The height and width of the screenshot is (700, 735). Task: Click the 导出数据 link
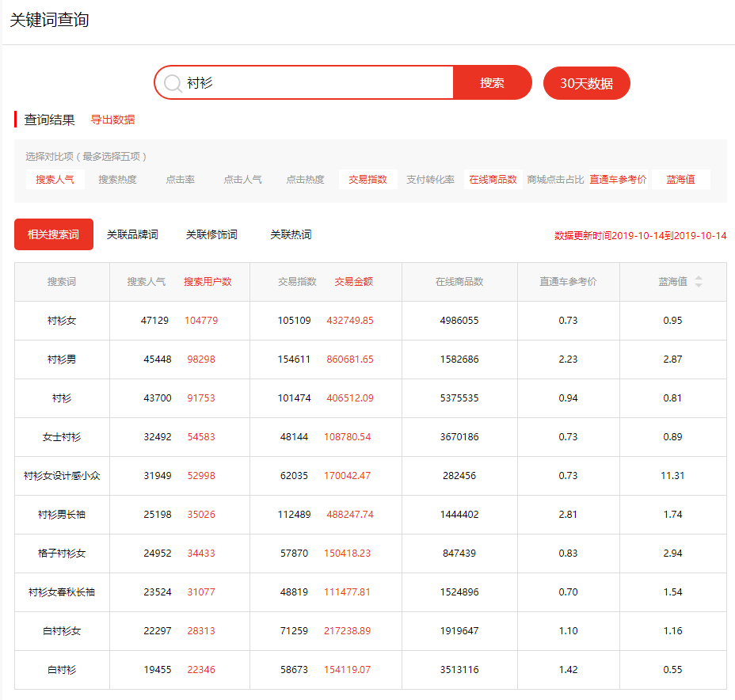[x=112, y=120]
